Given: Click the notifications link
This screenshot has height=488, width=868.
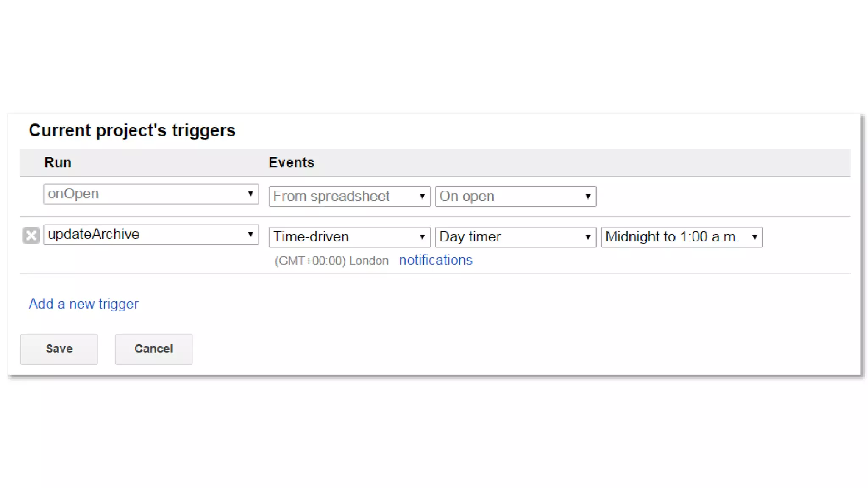Looking at the screenshot, I should [435, 260].
